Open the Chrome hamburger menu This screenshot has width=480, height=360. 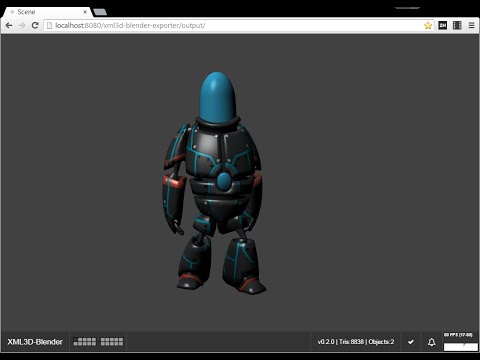click(471, 25)
